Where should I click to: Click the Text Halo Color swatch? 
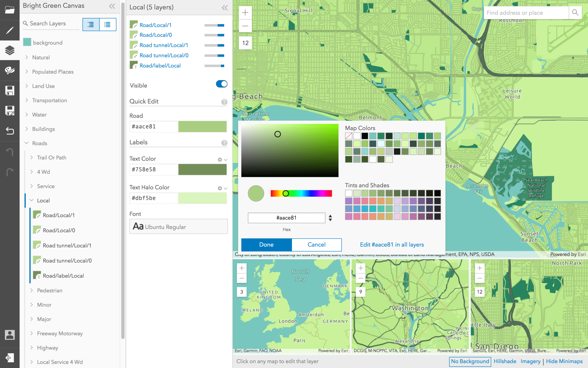point(202,198)
